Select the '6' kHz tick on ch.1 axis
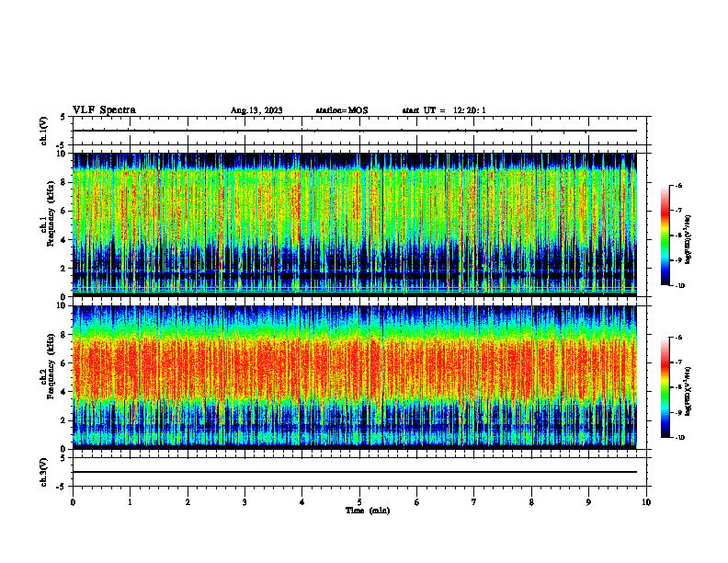Screen dimensions: 728x563 click(x=64, y=211)
